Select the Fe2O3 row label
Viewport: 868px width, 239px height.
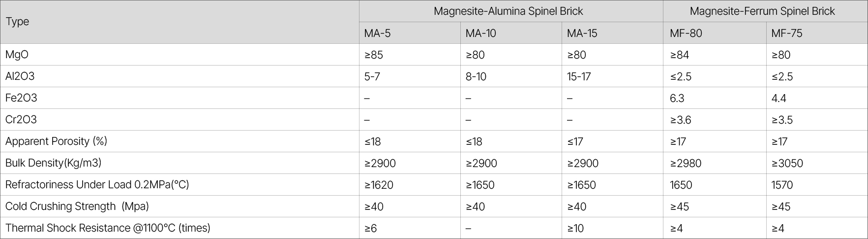coord(21,98)
